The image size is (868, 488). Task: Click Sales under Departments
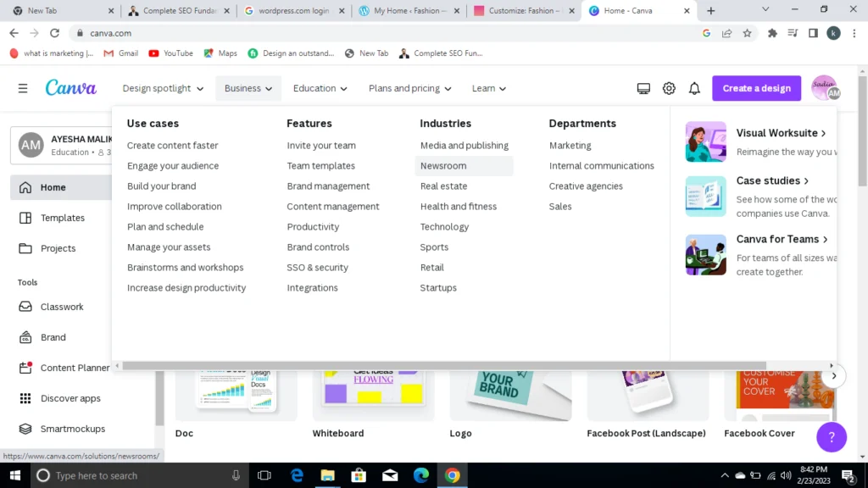pos(560,207)
